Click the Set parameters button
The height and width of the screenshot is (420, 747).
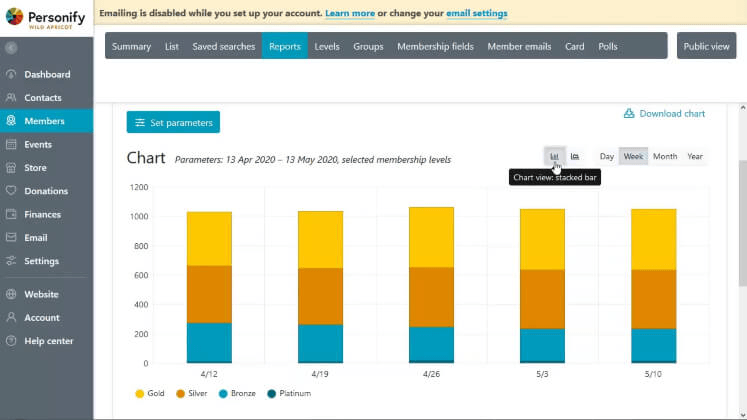click(173, 122)
